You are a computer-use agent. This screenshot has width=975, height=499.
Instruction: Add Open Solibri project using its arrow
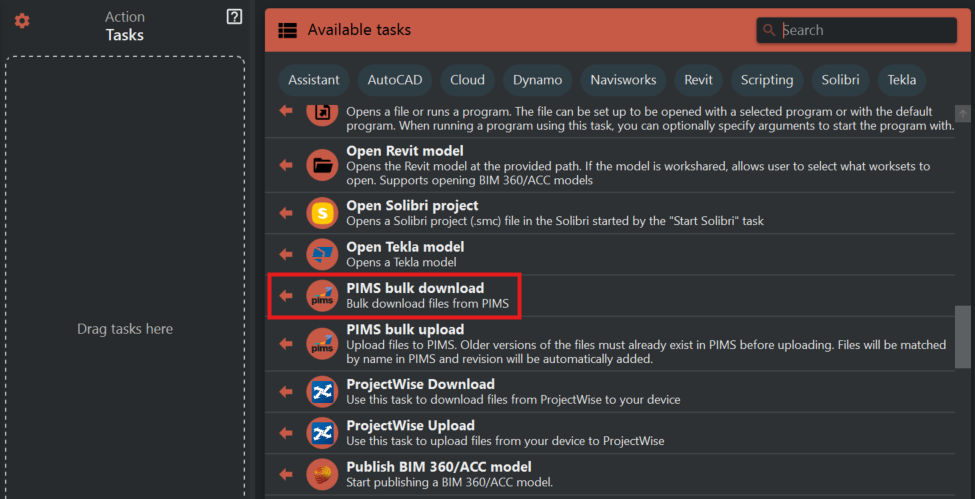[x=286, y=213]
